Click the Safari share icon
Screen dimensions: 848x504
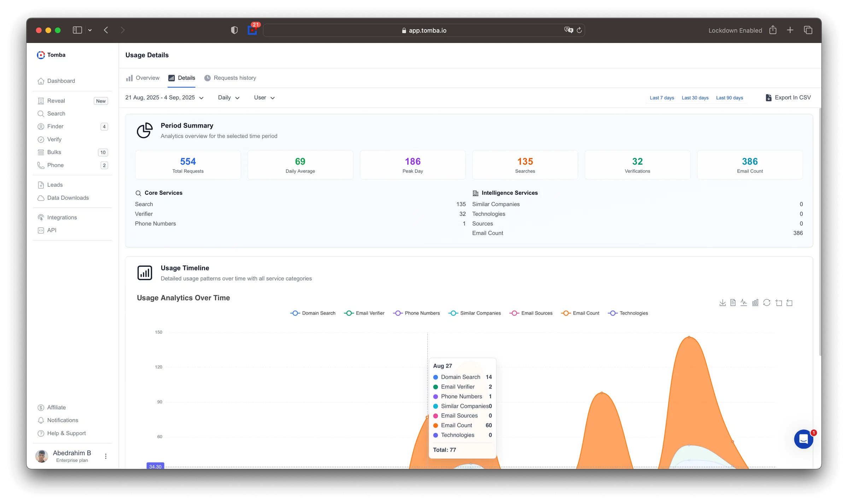pyautogui.click(x=773, y=30)
